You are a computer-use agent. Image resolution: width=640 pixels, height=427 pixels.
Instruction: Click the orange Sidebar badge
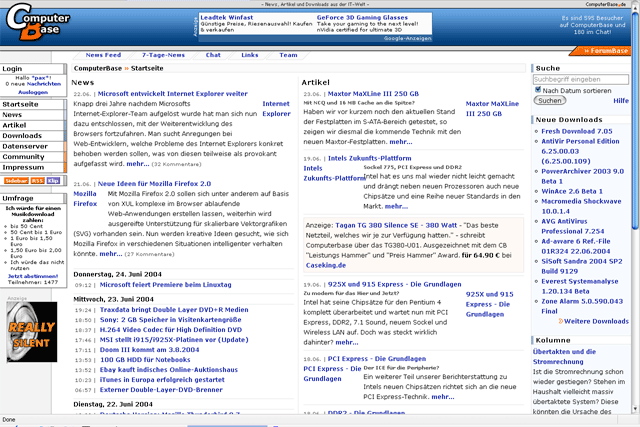pyautogui.click(x=16, y=180)
